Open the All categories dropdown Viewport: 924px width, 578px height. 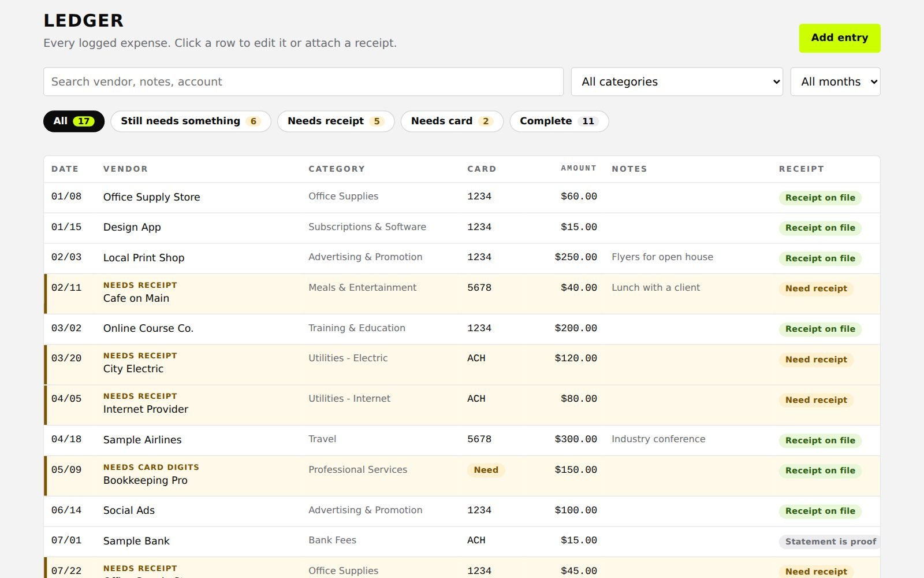[x=677, y=81]
